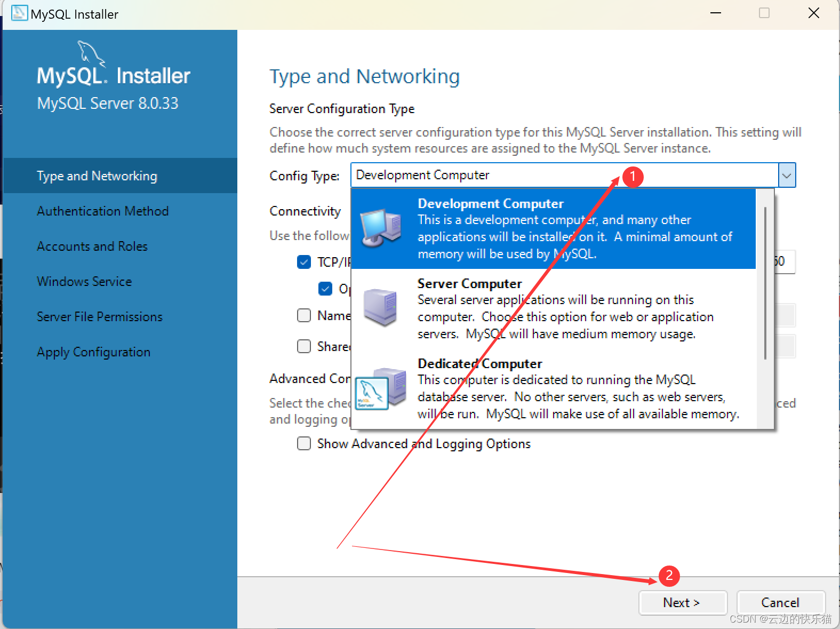
Task: Click the MySQL dolphin logo in sidebar
Action: pos(91,54)
